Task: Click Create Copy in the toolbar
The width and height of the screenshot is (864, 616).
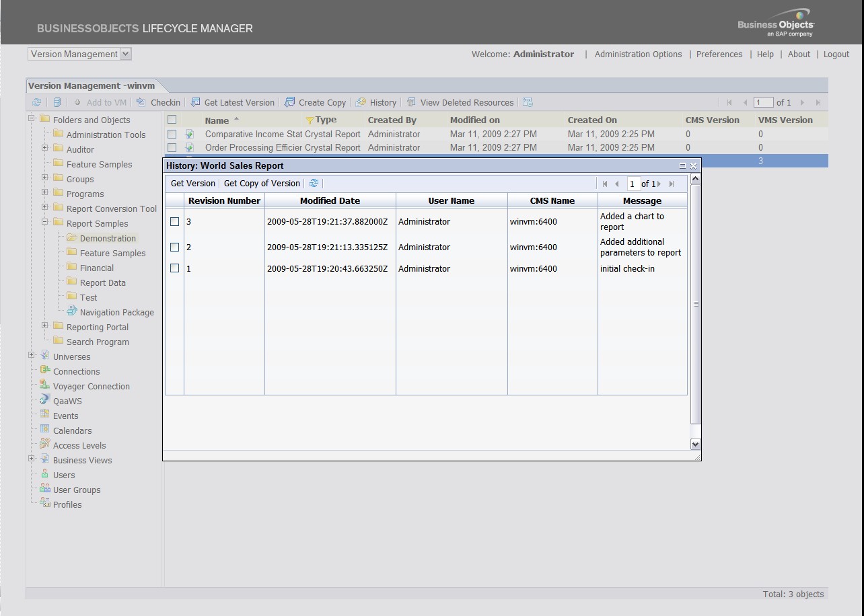Action: pyautogui.click(x=316, y=102)
